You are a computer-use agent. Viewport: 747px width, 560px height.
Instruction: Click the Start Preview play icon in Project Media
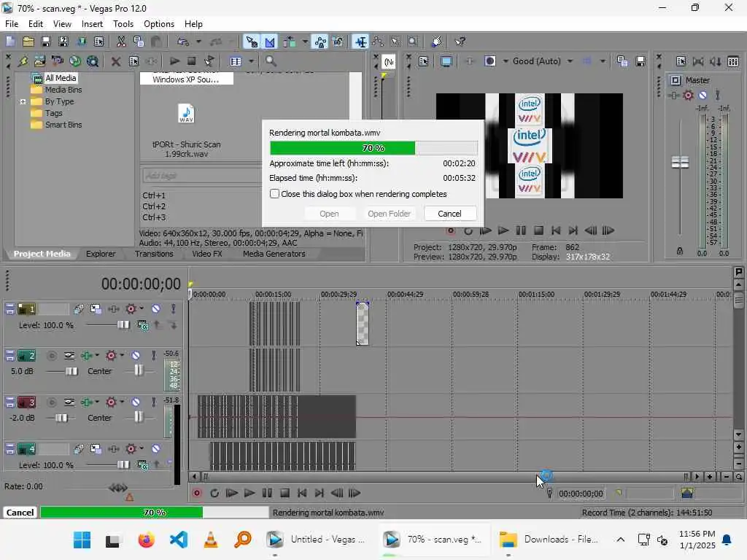[x=174, y=61]
